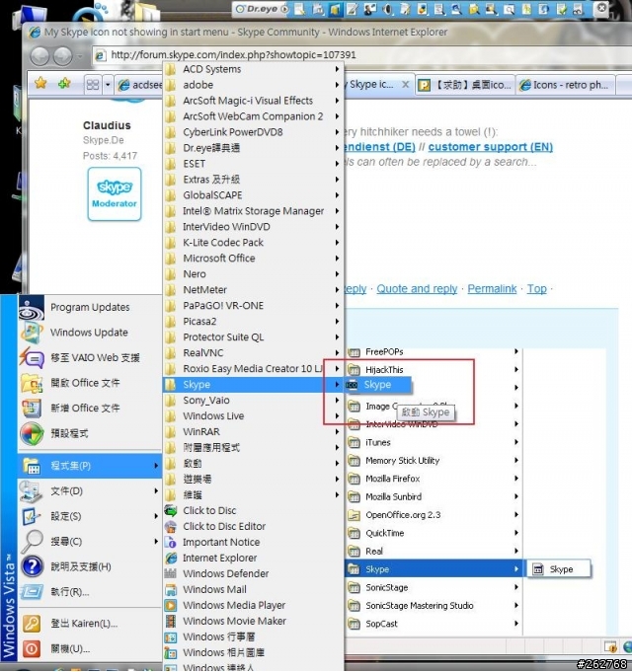
Task: Click IE Back navigation button
Action: [39, 56]
